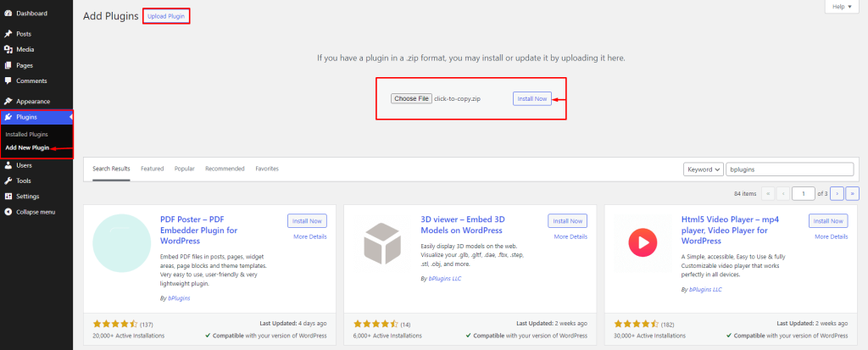Screen dimensions: 868x350
Task: Click the PDF Poster plugin thumbnail
Action: coord(122,242)
